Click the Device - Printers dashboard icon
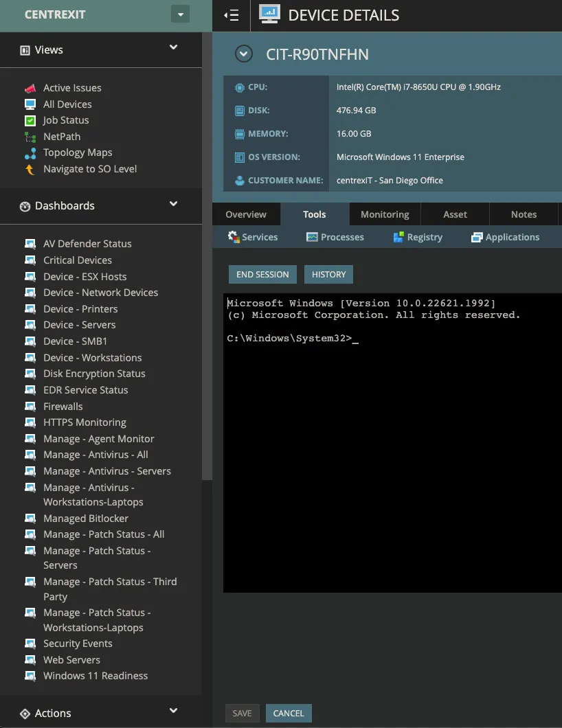This screenshot has width=562, height=728. (30, 309)
